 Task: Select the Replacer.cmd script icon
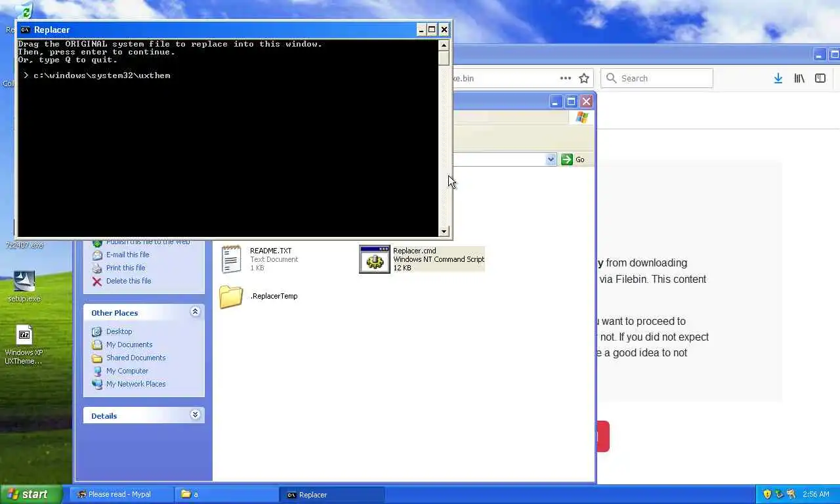pos(375,259)
